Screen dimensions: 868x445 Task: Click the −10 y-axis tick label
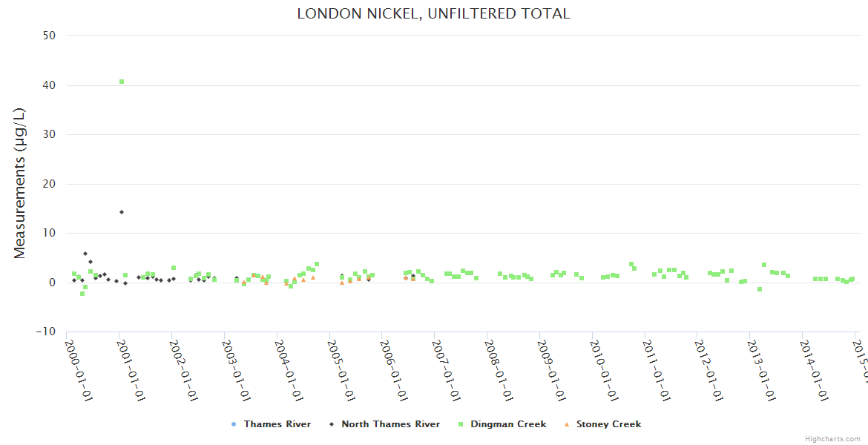(46, 332)
